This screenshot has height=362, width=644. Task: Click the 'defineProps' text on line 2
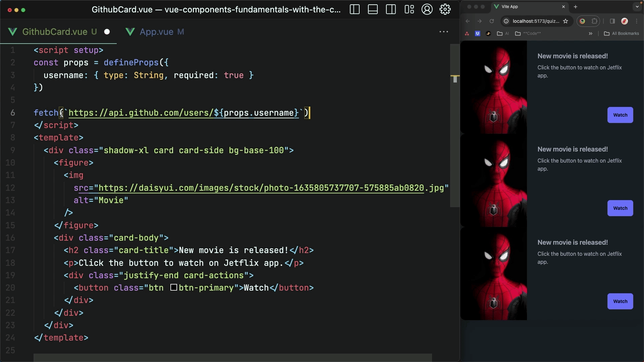click(x=131, y=63)
